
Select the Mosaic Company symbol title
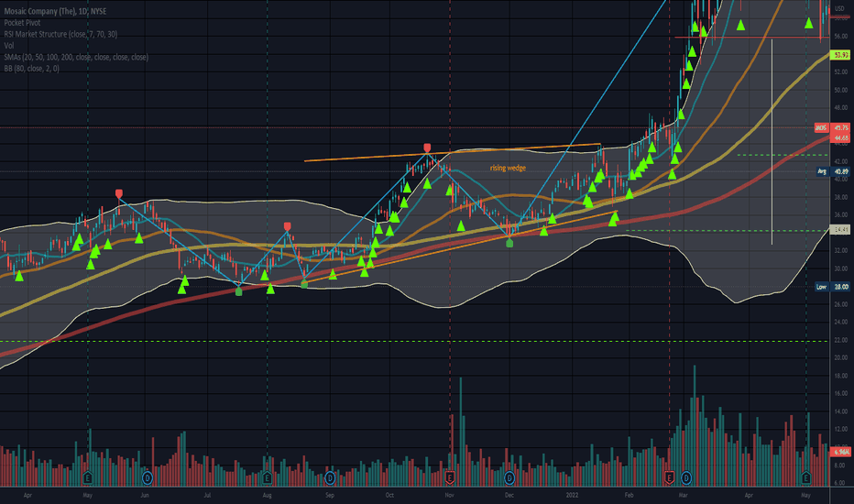55,11
